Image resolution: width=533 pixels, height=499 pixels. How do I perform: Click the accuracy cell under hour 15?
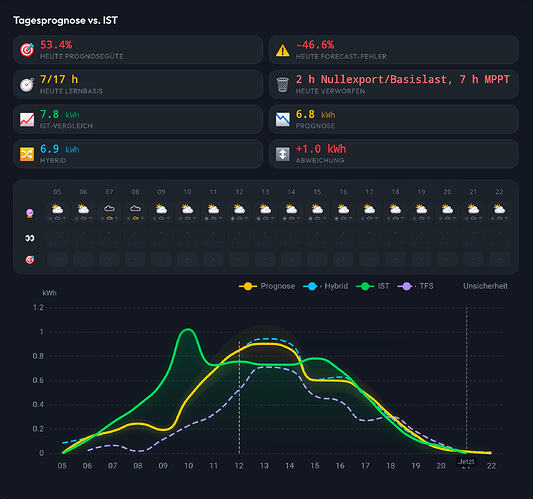317,259
